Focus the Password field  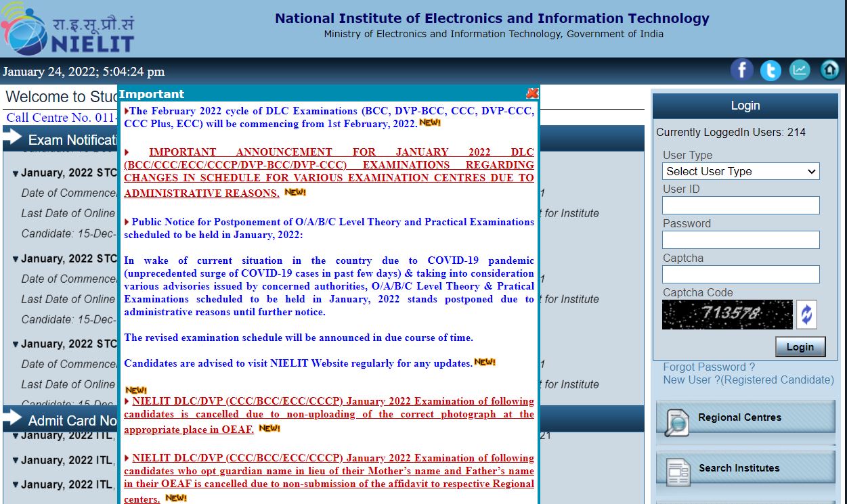click(x=741, y=240)
